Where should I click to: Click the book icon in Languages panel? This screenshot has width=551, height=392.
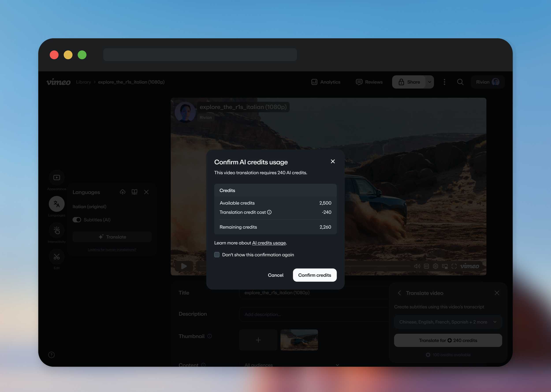pyautogui.click(x=134, y=192)
